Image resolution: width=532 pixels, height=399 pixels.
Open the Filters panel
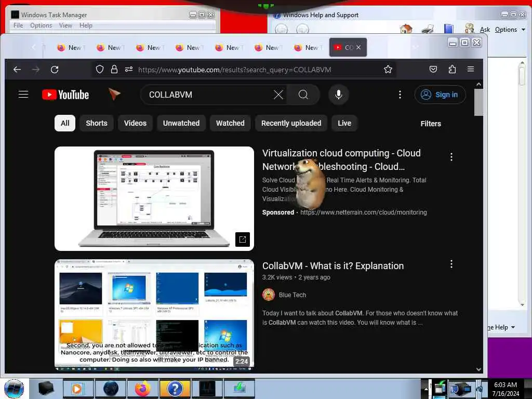[x=431, y=124]
